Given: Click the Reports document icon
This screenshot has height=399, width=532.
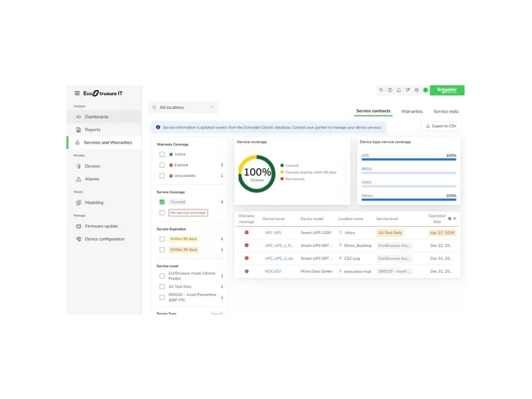Looking at the screenshot, I should (x=78, y=130).
